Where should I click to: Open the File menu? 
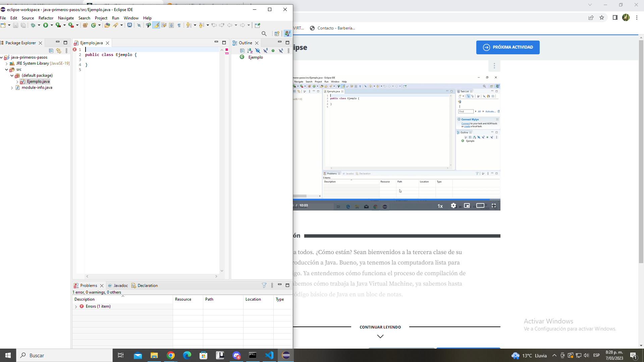3,18
